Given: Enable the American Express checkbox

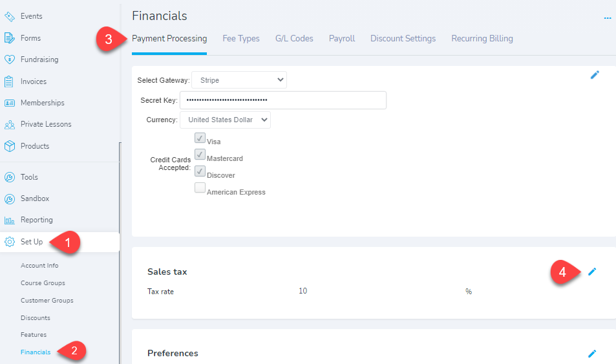Looking at the screenshot, I should (200, 188).
